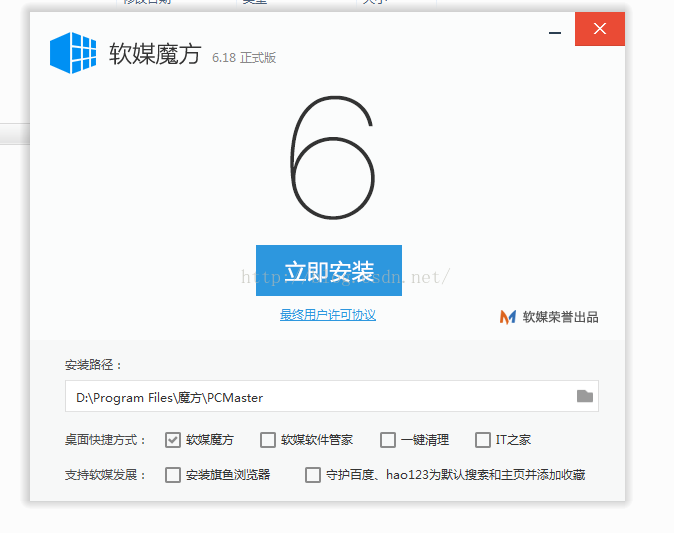Screen dimensions: 674x533
Task: Click the 软媒荣誉出品 M logo
Action: coord(508,317)
